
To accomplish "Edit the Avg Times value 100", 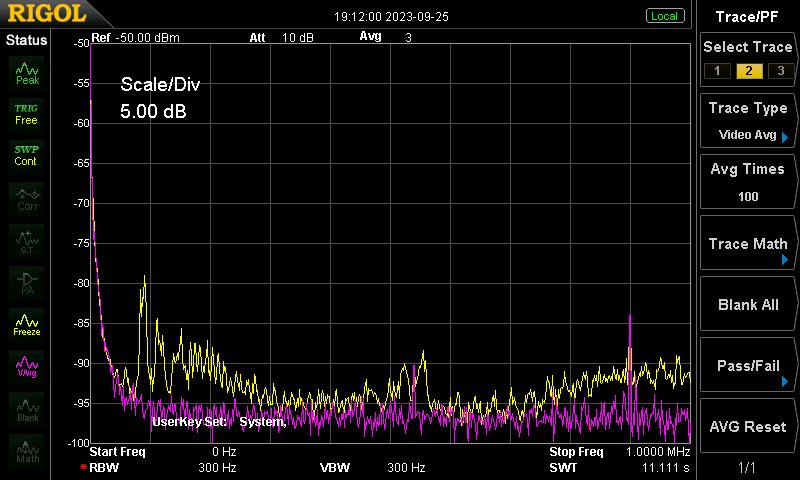I will [x=748, y=196].
